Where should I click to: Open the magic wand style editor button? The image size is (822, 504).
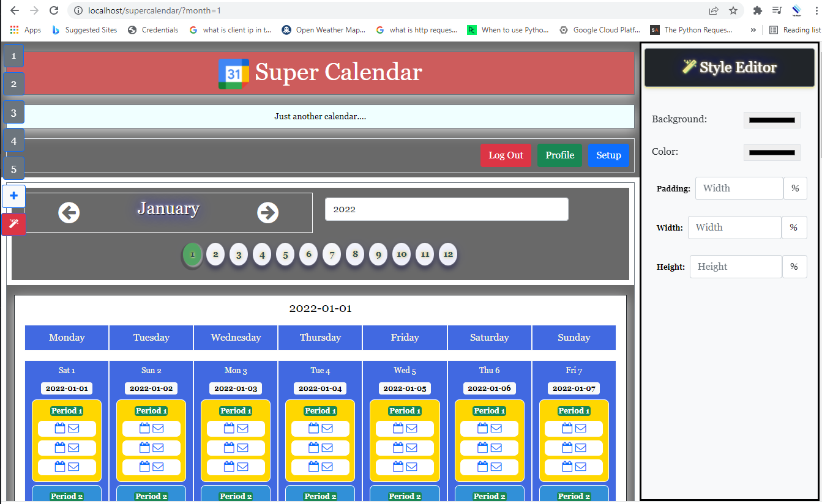pyautogui.click(x=14, y=224)
